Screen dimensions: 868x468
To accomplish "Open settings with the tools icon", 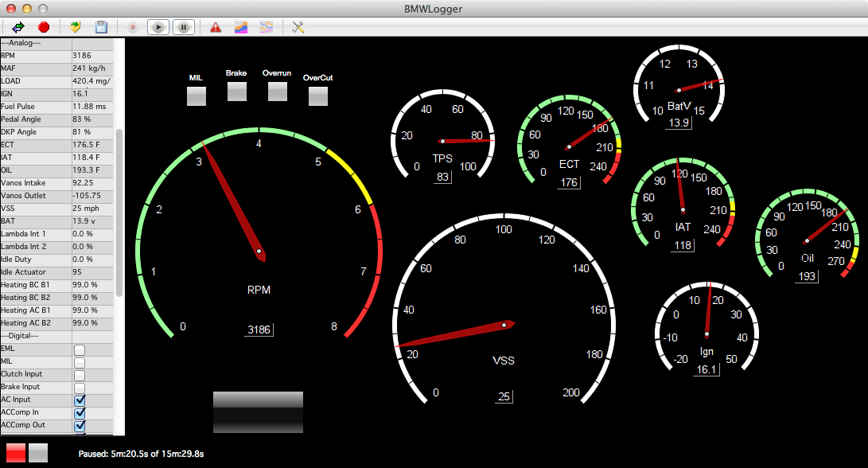I will [298, 27].
